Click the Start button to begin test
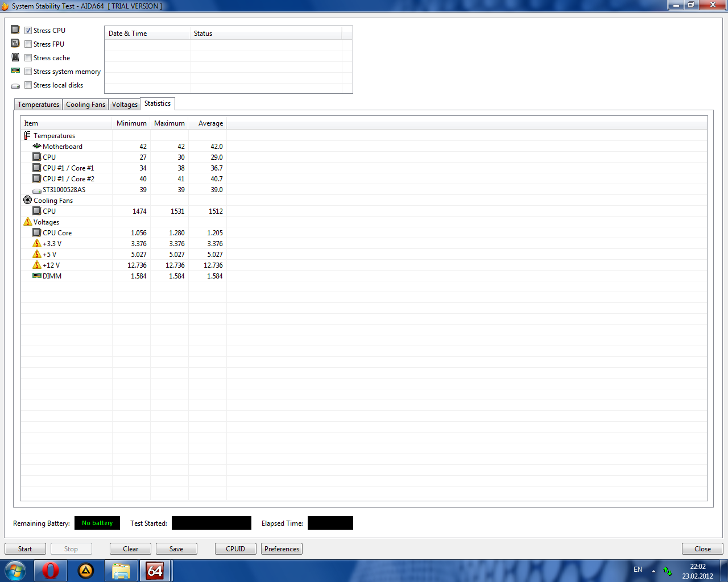 (x=25, y=549)
